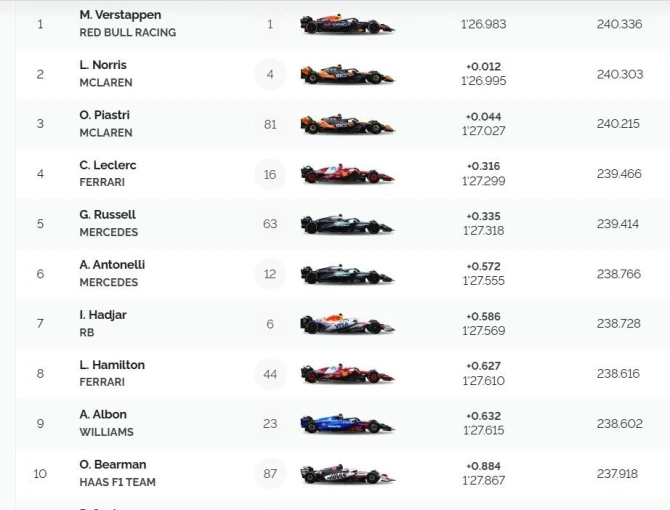Open the M. Verstappen driver name
The image size is (670, 510).
point(120,15)
